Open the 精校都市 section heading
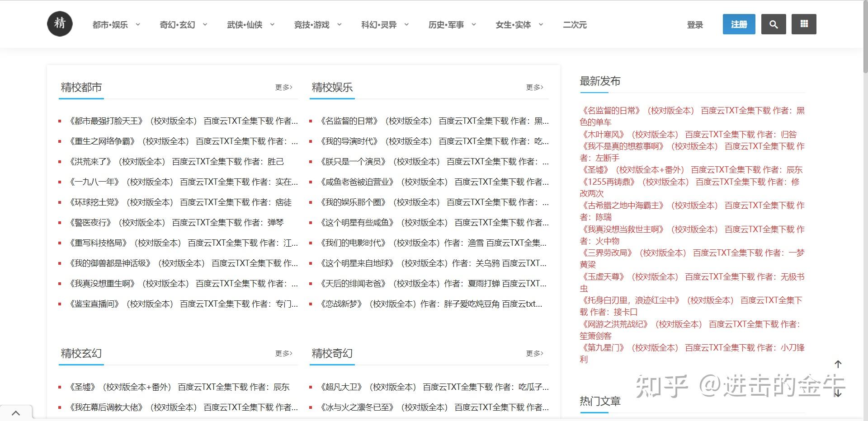The height and width of the screenshot is (421, 868). click(81, 87)
